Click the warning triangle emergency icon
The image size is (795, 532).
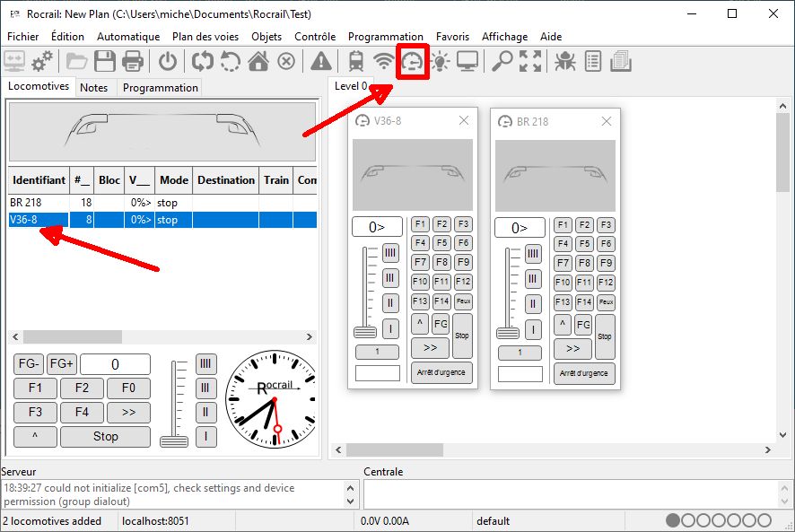point(321,61)
